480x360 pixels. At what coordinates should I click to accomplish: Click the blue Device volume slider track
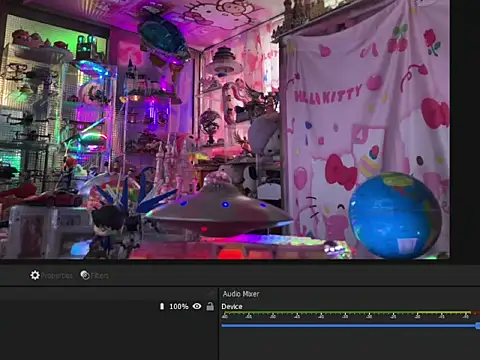pos(349,326)
